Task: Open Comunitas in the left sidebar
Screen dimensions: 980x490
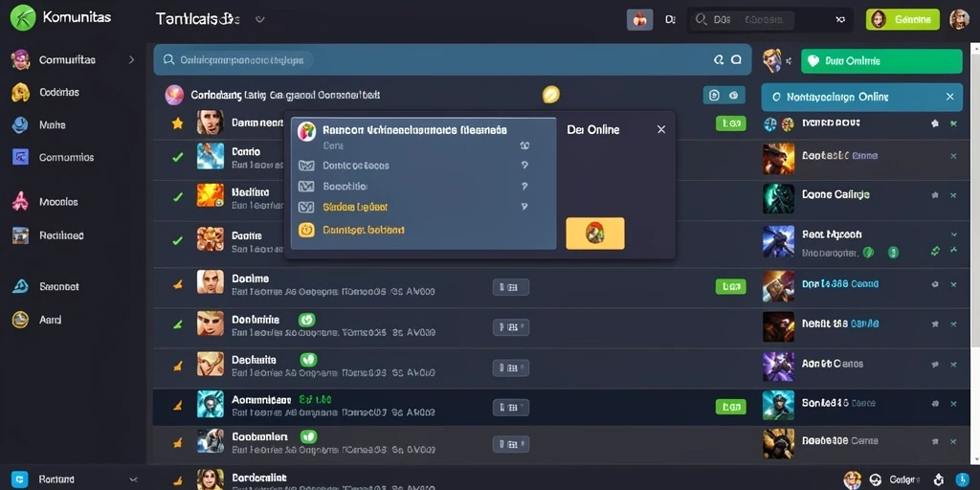Action: 67,60
